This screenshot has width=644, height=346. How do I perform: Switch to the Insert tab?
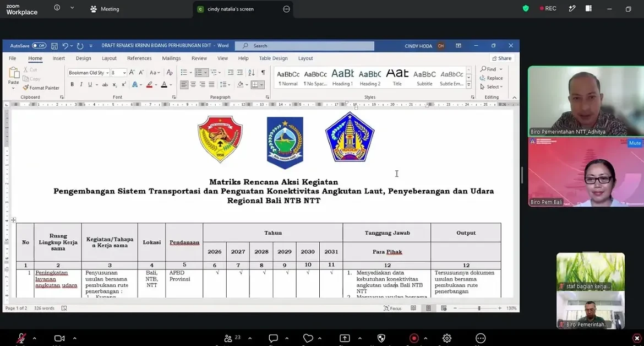tap(59, 58)
